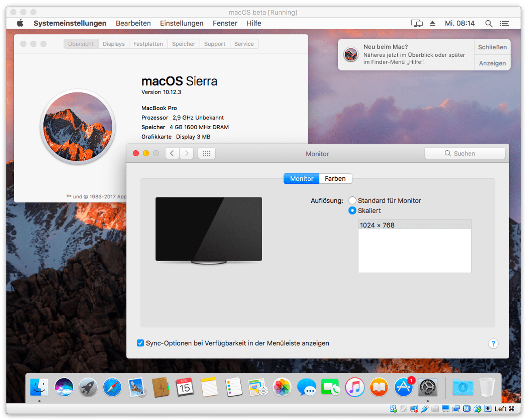Open iBooks orange book icon
The image size is (527, 420).
pyautogui.click(x=379, y=387)
